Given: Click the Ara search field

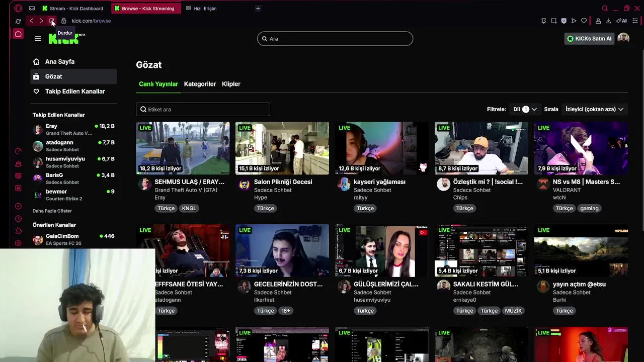Looking at the screenshot, I should [335, 39].
